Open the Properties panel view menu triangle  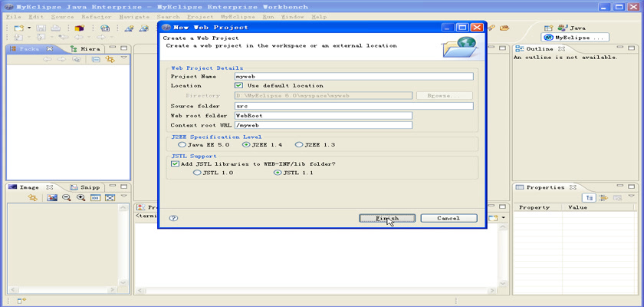[631, 196]
